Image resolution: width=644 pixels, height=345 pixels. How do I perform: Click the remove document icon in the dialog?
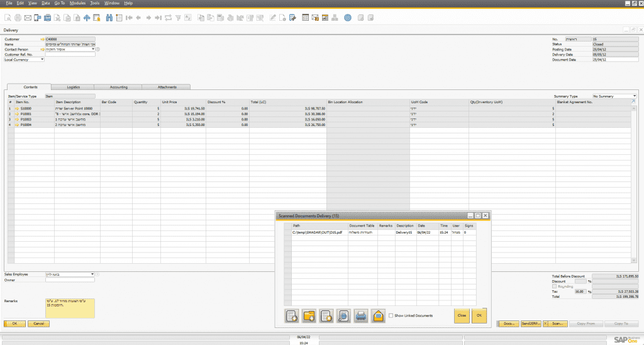click(x=326, y=315)
